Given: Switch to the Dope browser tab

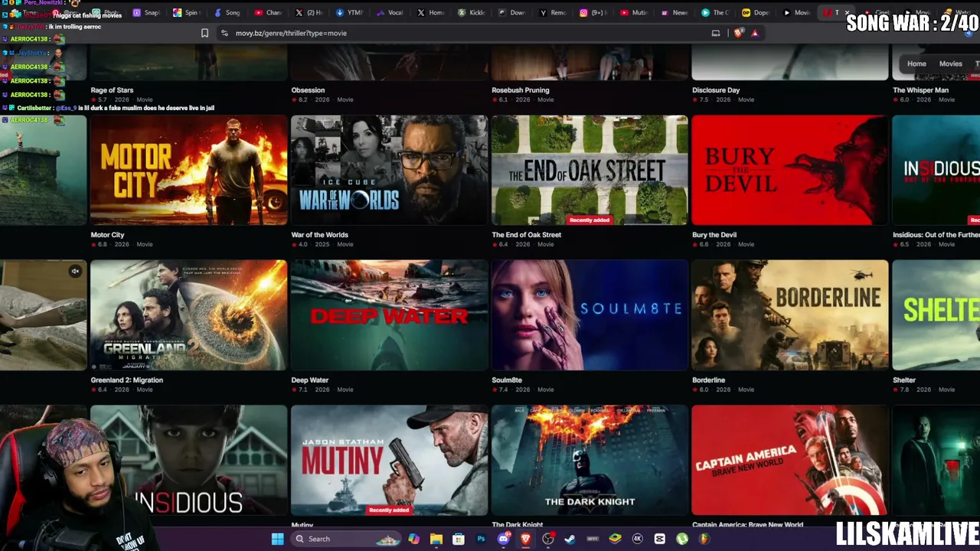Looking at the screenshot, I should 756,12.
